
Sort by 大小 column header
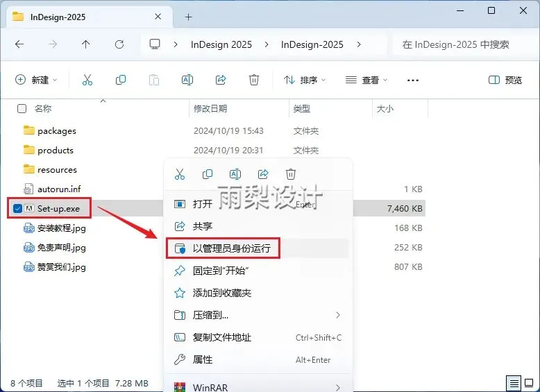point(385,109)
